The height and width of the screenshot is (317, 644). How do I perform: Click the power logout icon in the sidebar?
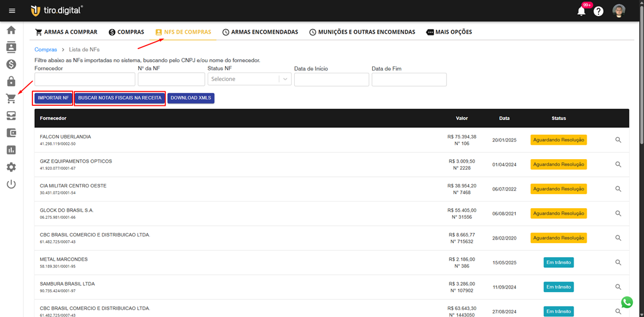11,185
